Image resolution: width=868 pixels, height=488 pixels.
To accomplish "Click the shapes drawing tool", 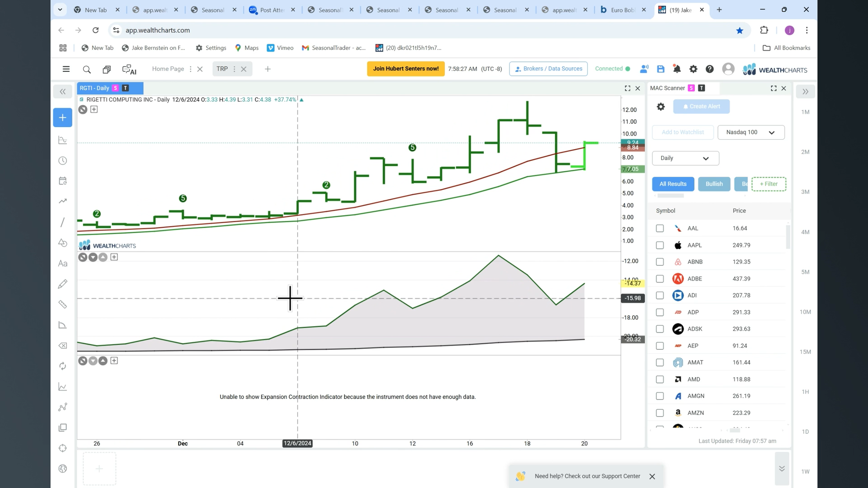I will click(63, 243).
